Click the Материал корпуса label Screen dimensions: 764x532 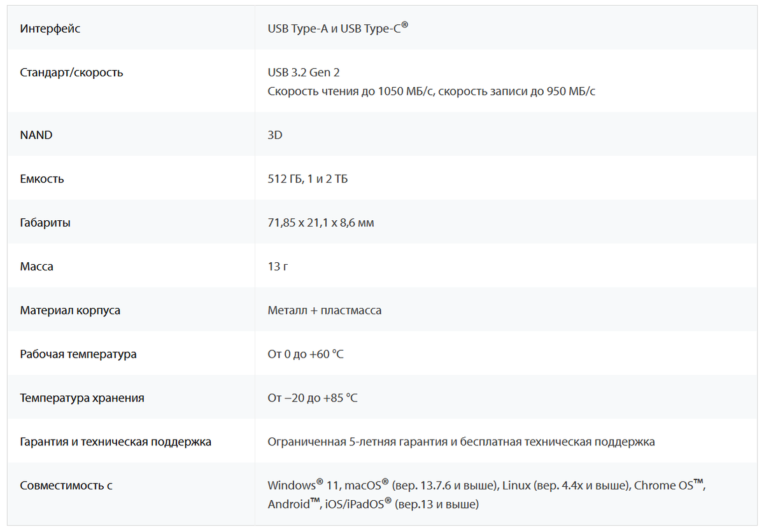(x=70, y=311)
